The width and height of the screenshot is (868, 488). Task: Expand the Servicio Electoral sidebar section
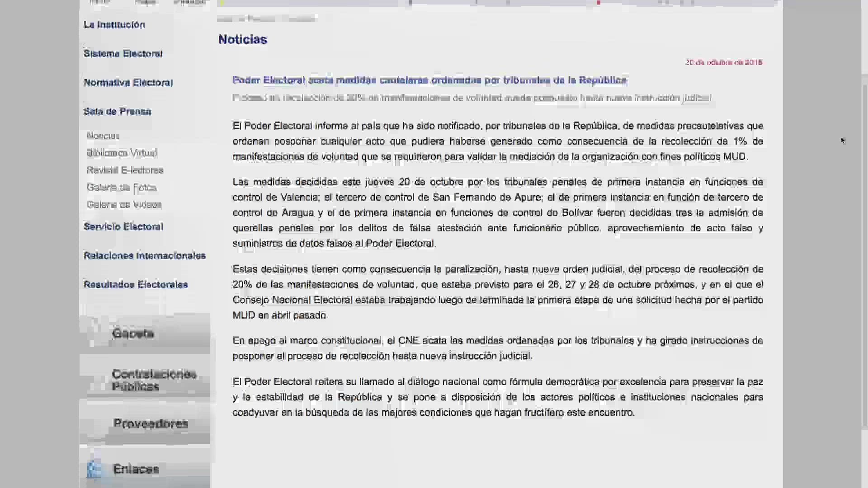(x=123, y=227)
